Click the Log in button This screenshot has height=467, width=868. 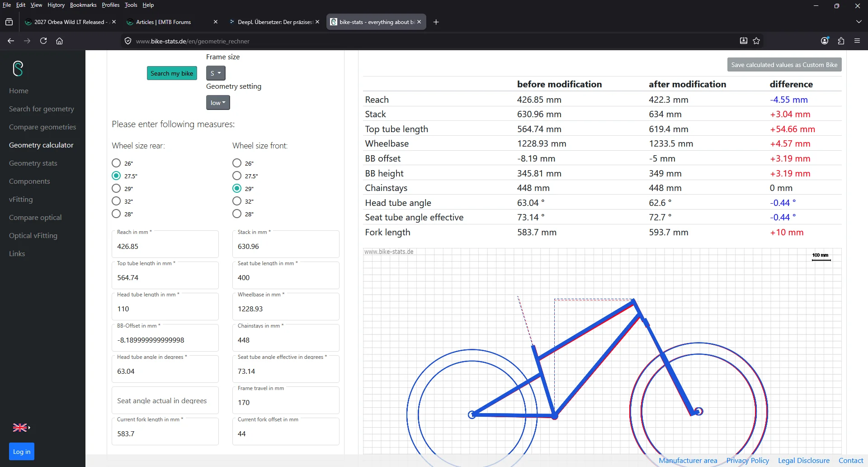22,452
